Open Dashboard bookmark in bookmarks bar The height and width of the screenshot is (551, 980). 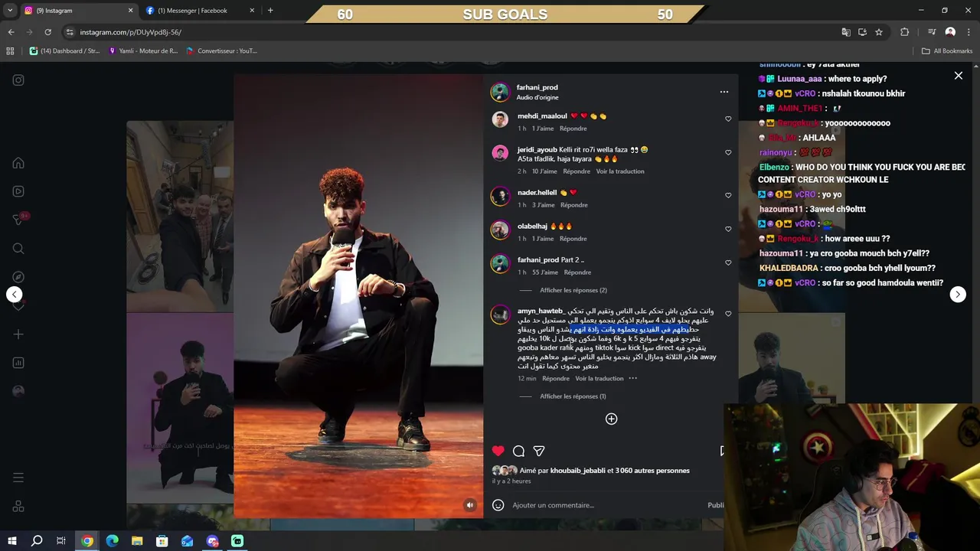pos(64,51)
